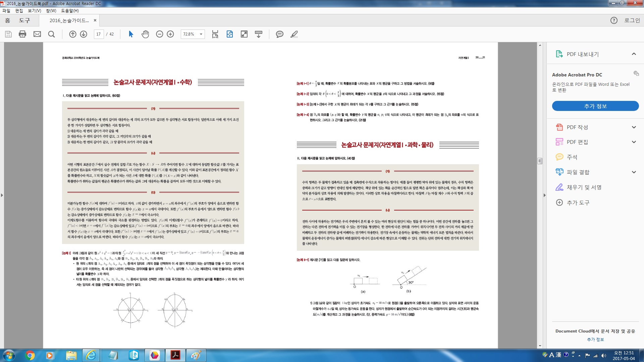The height and width of the screenshot is (362, 644).
Task: Go to previous page arrow
Action: [x=73, y=34]
